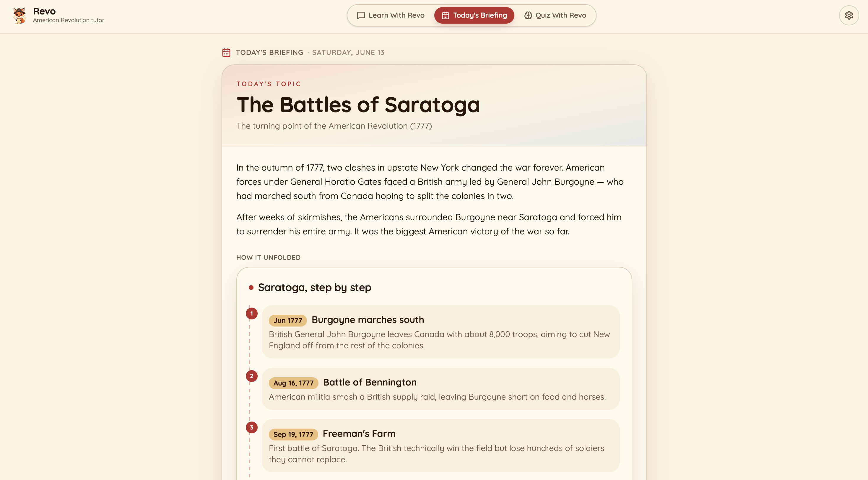Select timeline step marker number 3
The height and width of the screenshot is (480, 868).
pyautogui.click(x=252, y=427)
